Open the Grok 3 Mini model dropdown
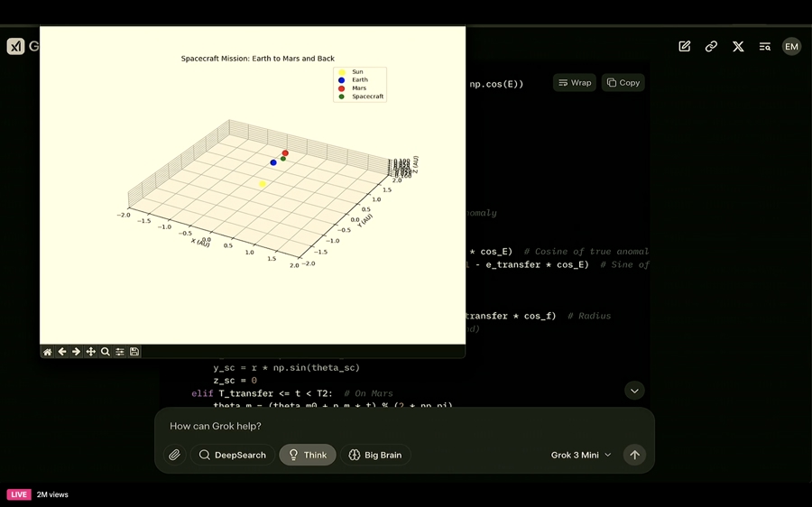Viewport: 812px width, 507px height. pyautogui.click(x=581, y=456)
